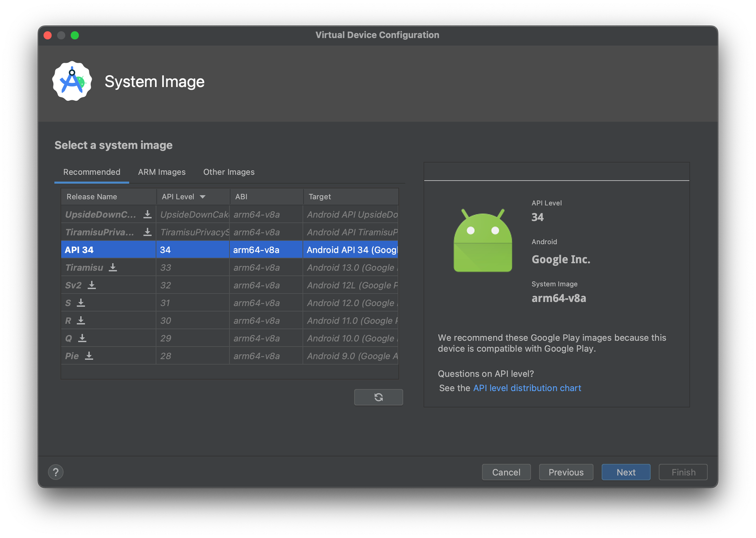The height and width of the screenshot is (538, 756).
Task: Download the S (API 31) system image
Action: 81,303
